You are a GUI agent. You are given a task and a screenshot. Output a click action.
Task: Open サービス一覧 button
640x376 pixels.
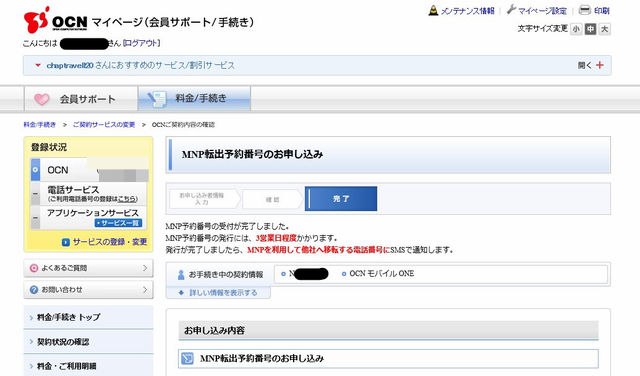[x=118, y=223]
